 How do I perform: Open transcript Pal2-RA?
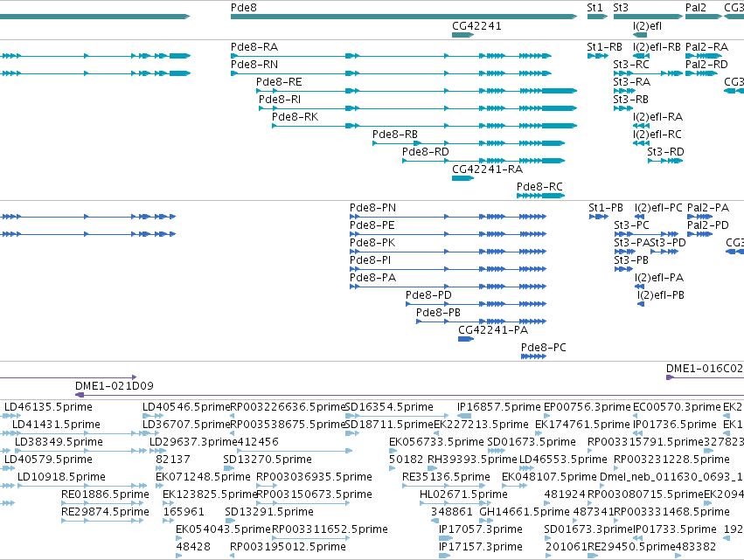pyautogui.click(x=704, y=56)
